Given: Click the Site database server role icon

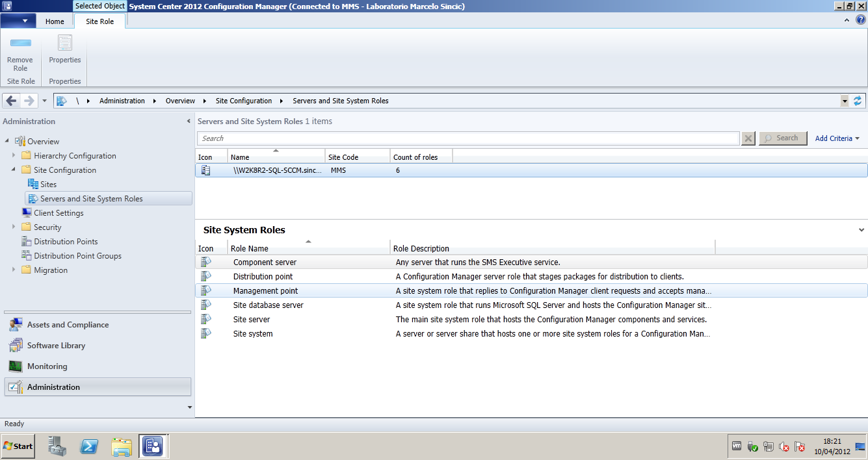Looking at the screenshot, I should 205,305.
